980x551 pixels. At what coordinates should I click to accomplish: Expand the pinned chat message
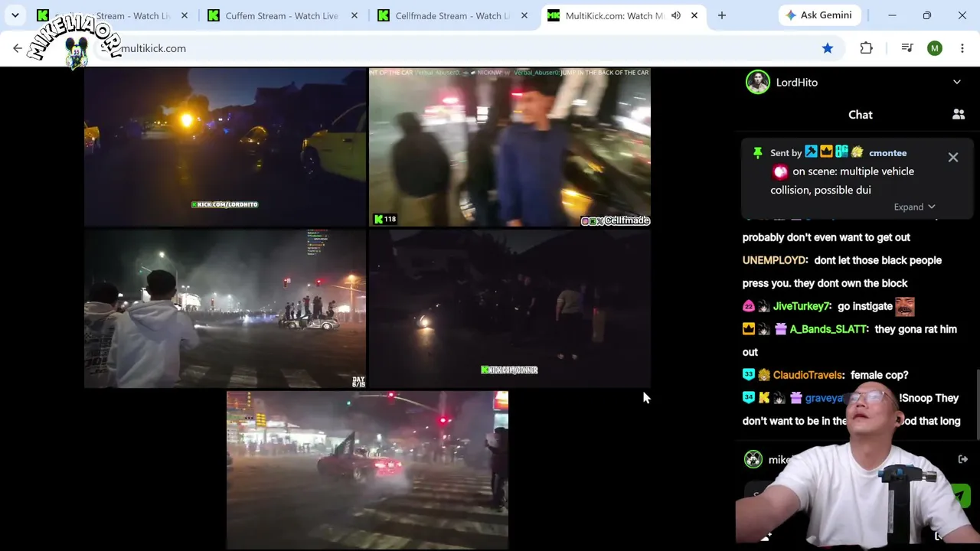point(915,207)
